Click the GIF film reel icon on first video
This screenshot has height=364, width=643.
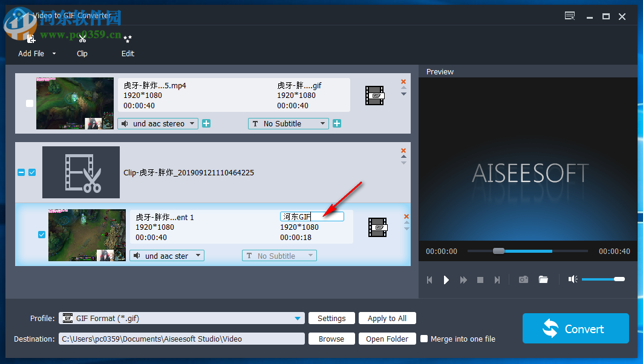[x=374, y=95]
